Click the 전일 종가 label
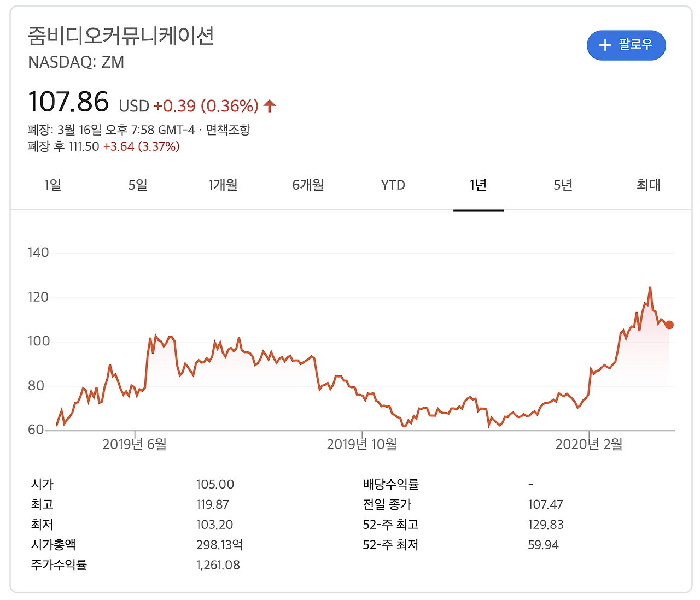Viewport: 700px width, 600px height. pos(387,504)
